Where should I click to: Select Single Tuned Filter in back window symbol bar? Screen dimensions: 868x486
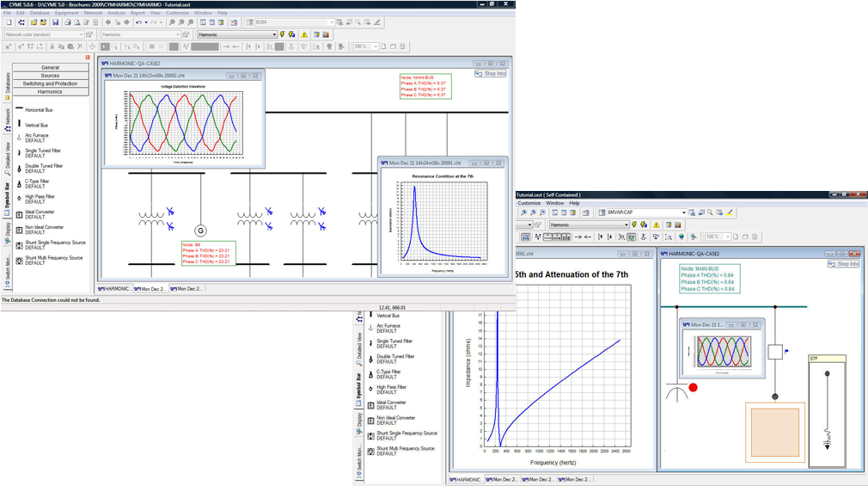click(39, 153)
